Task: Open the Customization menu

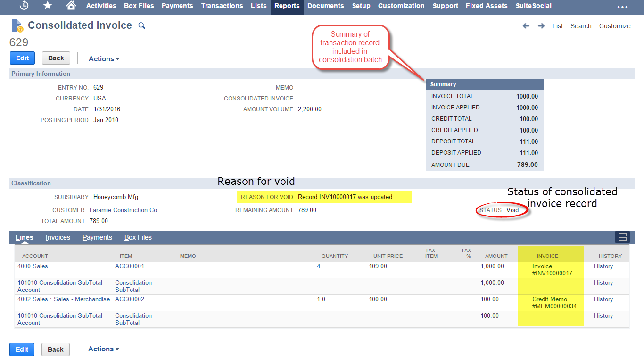Action: pos(401,6)
